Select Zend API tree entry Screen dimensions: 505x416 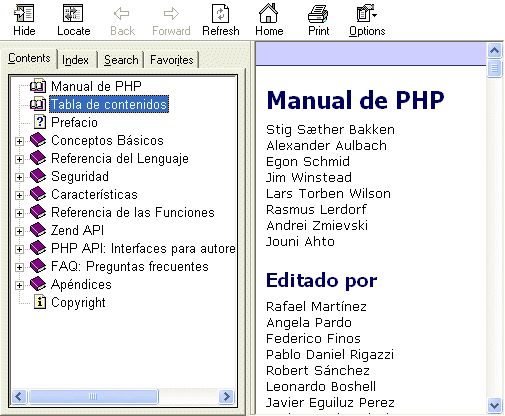[77, 230]
